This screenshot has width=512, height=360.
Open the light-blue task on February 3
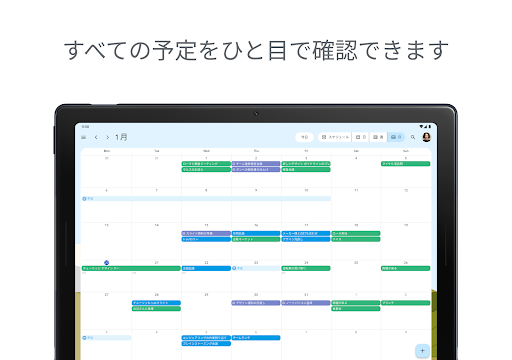click(x=106, y=338)
